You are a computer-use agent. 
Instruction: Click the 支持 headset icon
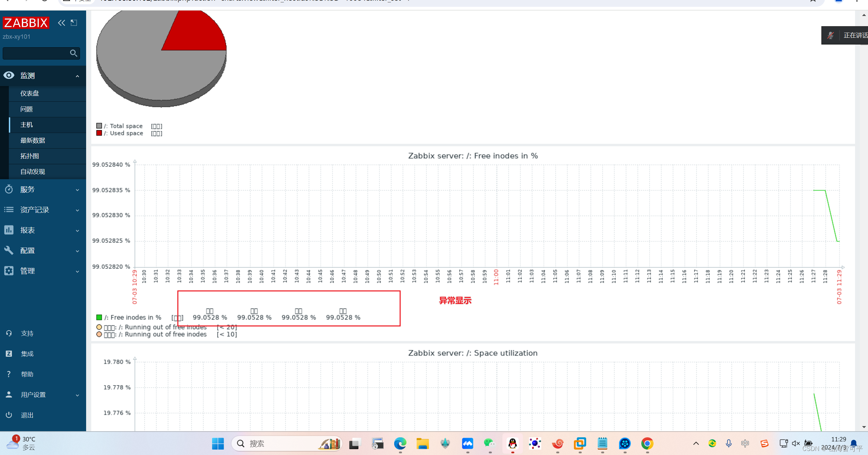pyautogui.click(x=9, y=333)
